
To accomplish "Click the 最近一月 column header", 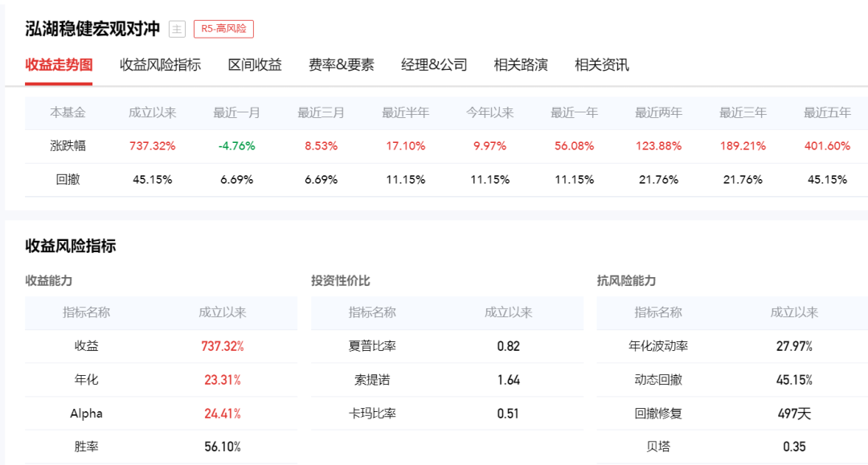I will tap(236, 112).
